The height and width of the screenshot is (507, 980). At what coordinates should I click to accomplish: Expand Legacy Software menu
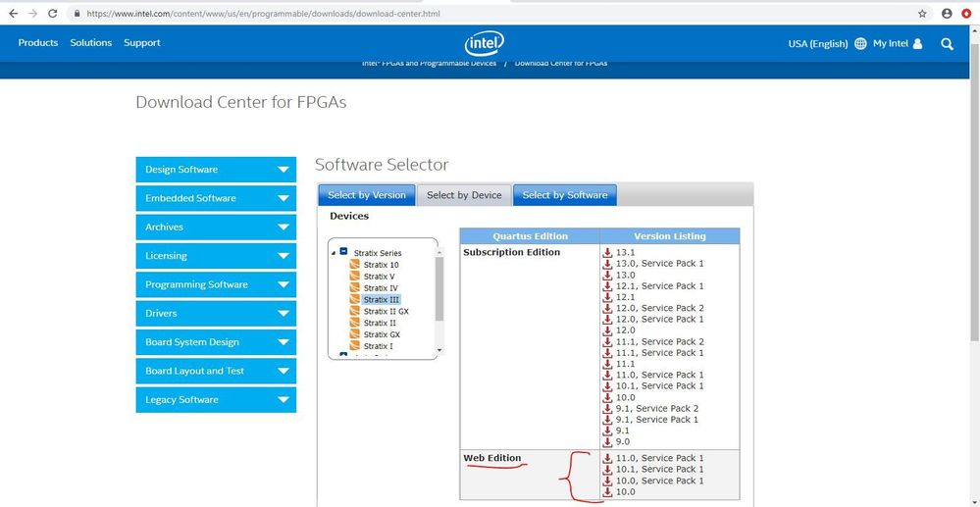(216, 399)
